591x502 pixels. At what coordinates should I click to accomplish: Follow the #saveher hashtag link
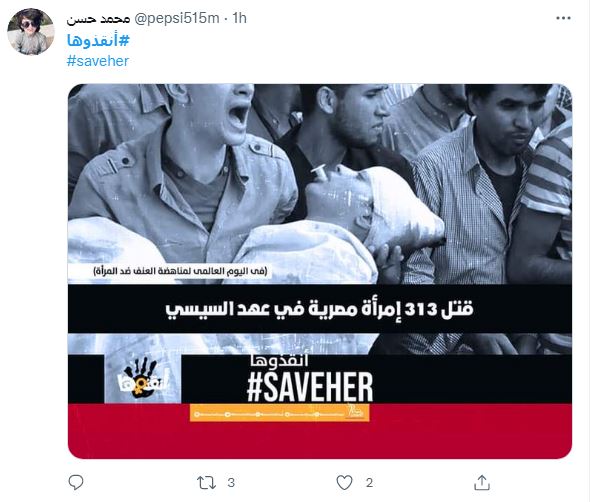[98, 61]
